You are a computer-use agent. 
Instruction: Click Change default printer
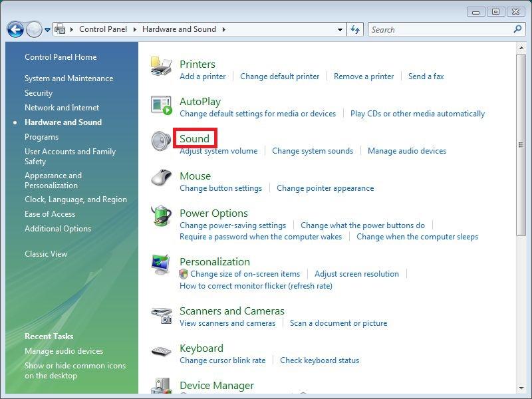(280, 76)
